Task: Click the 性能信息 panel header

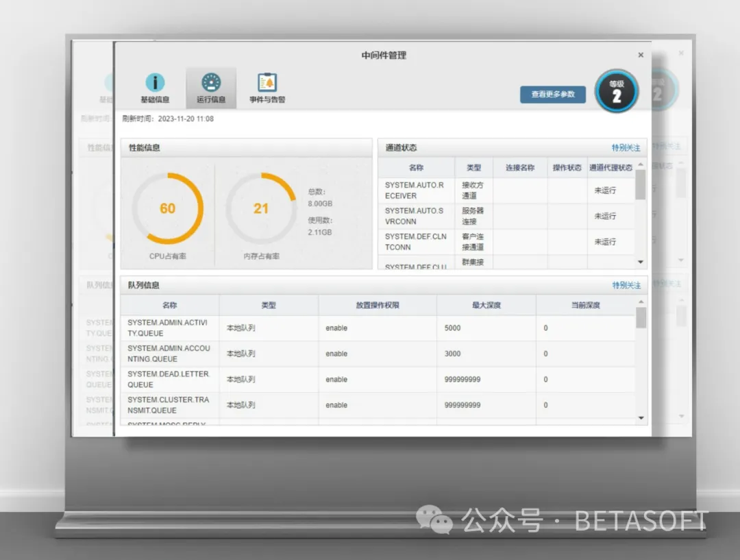Action: [x=247, y=148]
